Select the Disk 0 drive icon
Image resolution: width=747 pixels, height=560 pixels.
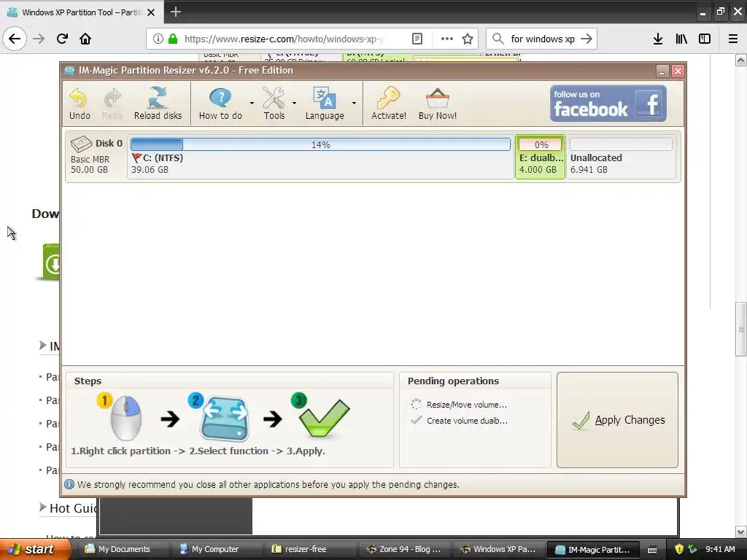(81, 144)
